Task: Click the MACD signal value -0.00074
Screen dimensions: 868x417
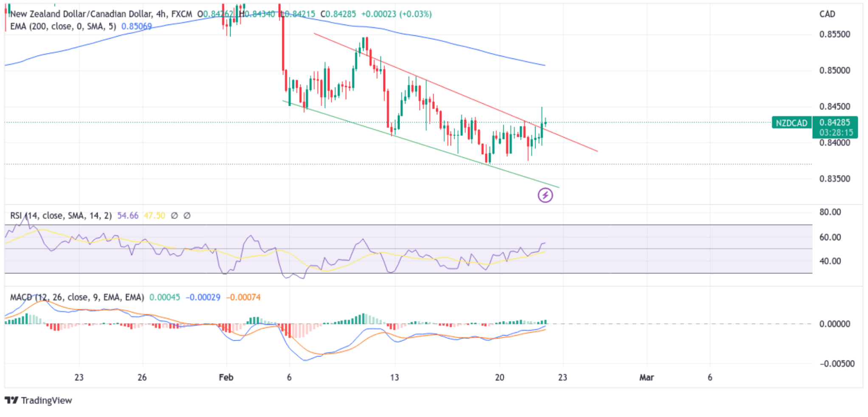Action: coord(243,297)
